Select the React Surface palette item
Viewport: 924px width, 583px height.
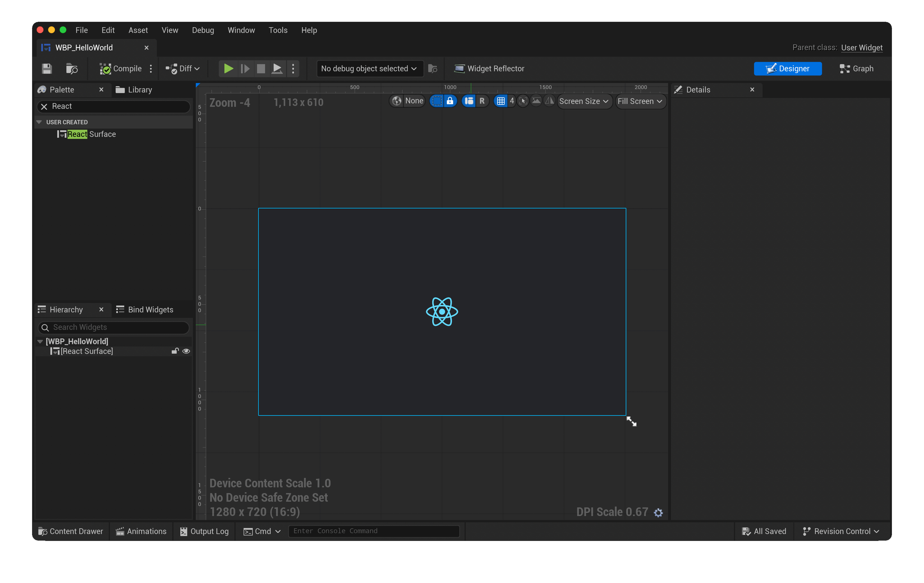pos(87,134)
